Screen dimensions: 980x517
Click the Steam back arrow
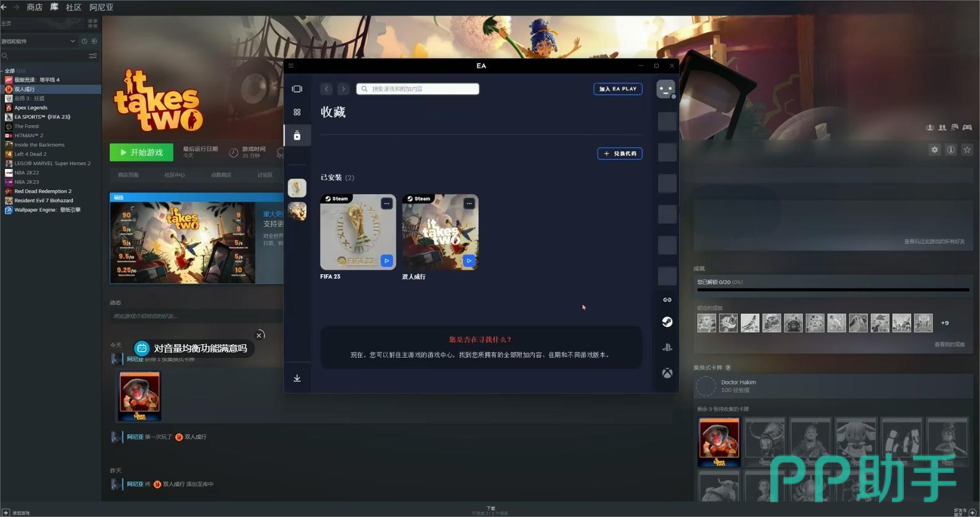click(4, 7)
